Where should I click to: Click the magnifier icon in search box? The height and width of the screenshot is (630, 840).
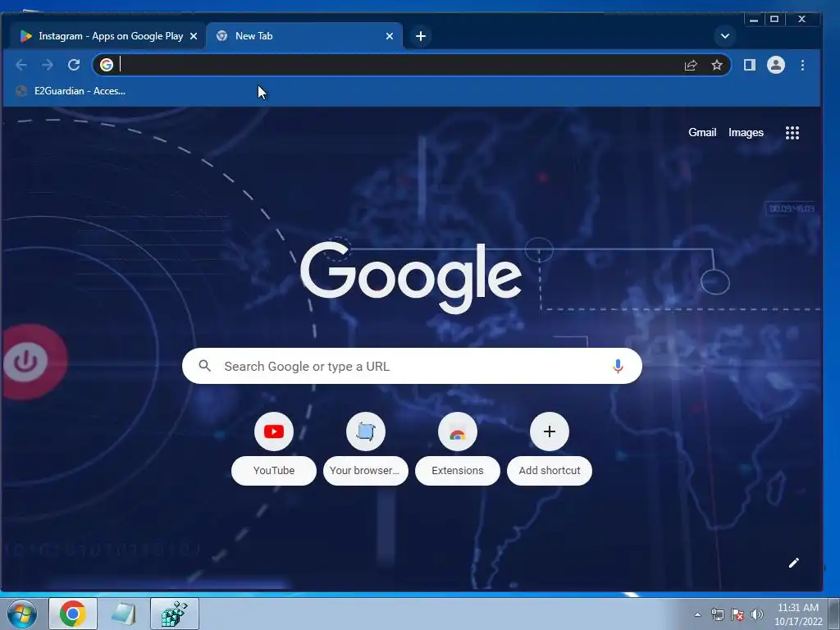coord(204,366)
